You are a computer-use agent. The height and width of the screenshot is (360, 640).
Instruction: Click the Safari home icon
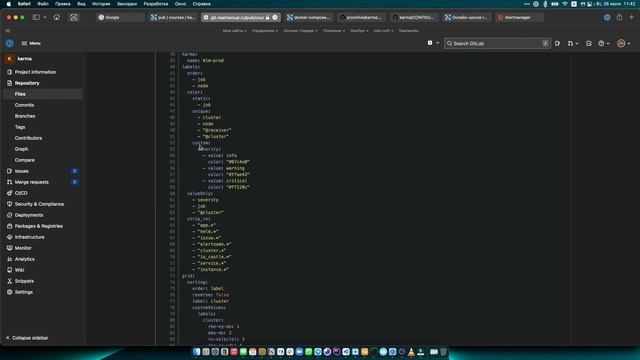tap(57, 18)
